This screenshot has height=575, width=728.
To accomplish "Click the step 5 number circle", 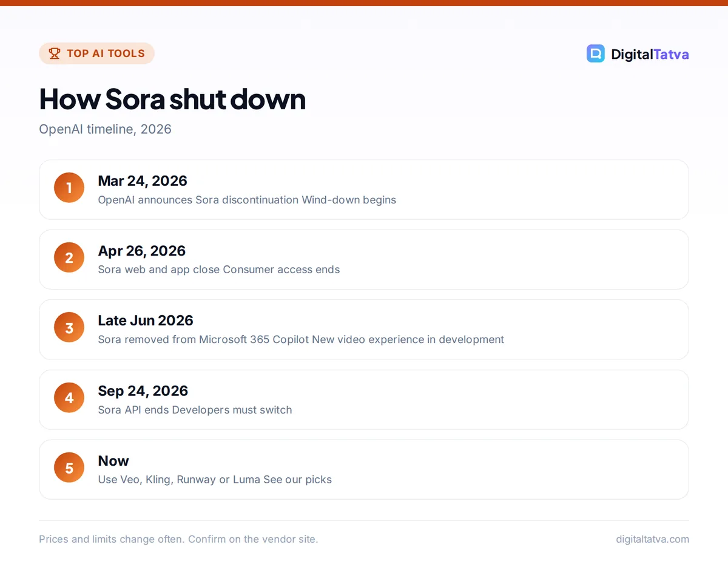I will pos(69,468).
